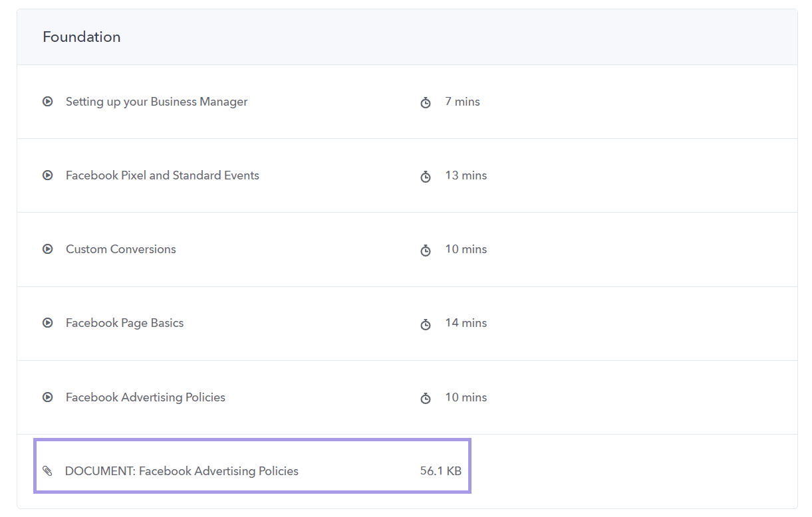Click play icon beside Facebook Pixel and Standard Events
Viewport: 812px width, 517px height.
pyautogui.click(x=47, y=175)
